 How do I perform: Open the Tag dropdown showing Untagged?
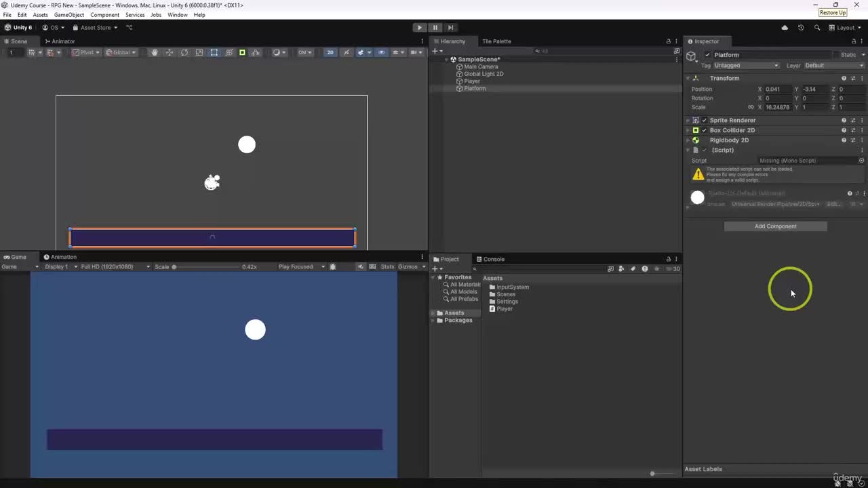click(747, 66)
